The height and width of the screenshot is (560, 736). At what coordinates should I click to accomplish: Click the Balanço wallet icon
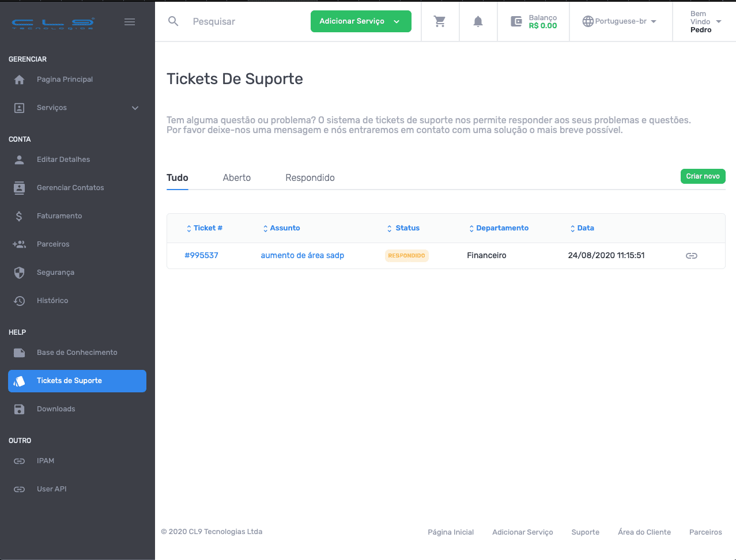pos(516,21)
